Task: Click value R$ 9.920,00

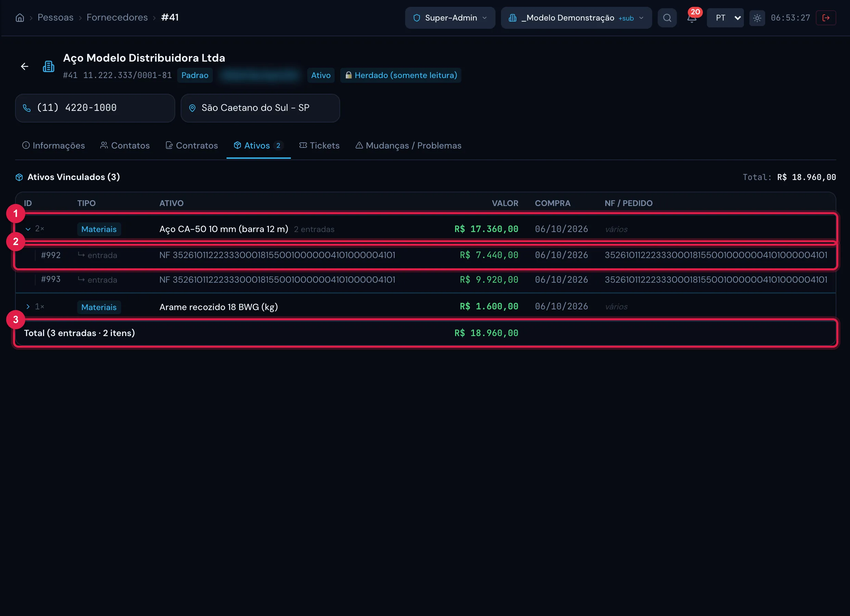Action: [x=489, y=280]
